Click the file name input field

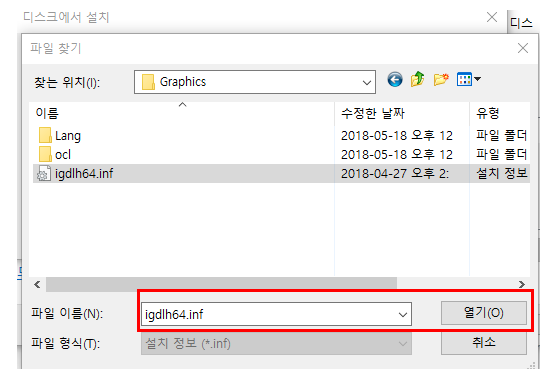point(276,314)
